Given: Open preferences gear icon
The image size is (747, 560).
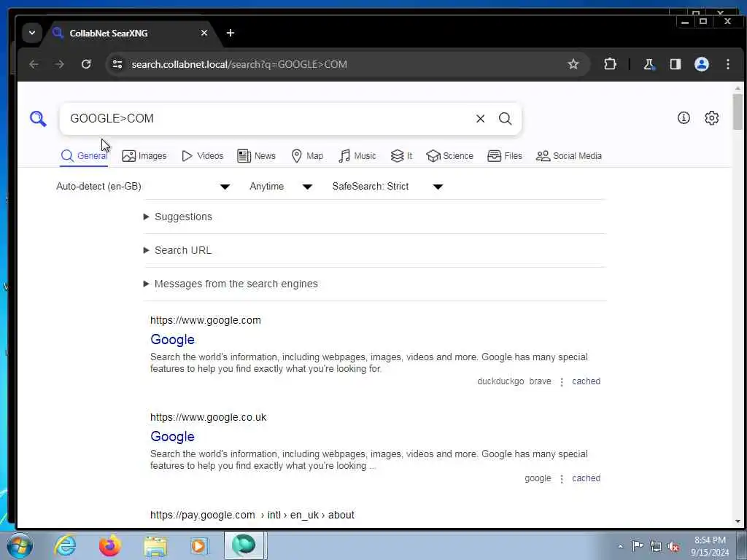Looking at the screenshot, I should tap(712, 117).
